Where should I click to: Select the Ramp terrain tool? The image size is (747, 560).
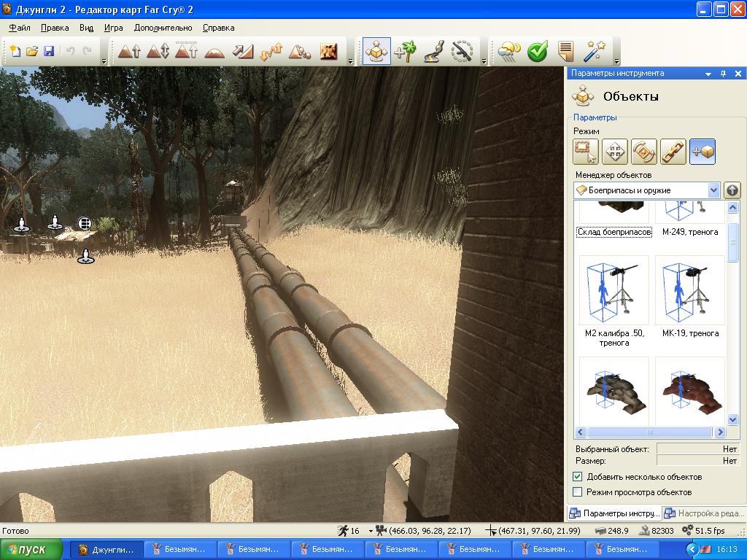coord(243,51)
